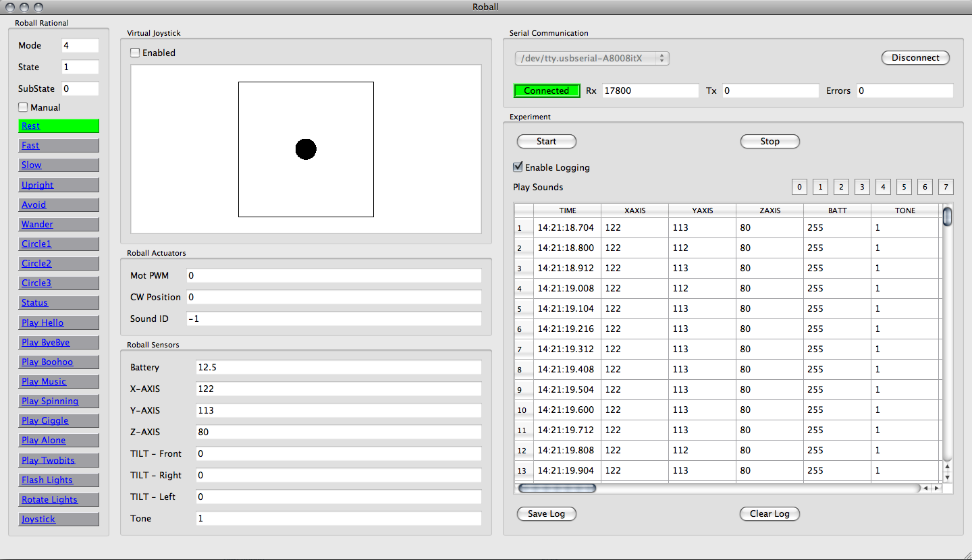This screenshot has width=972, height=560.
Task: Open the serial port dropdown
Action: pyautogui.click(x=591, y=58)
